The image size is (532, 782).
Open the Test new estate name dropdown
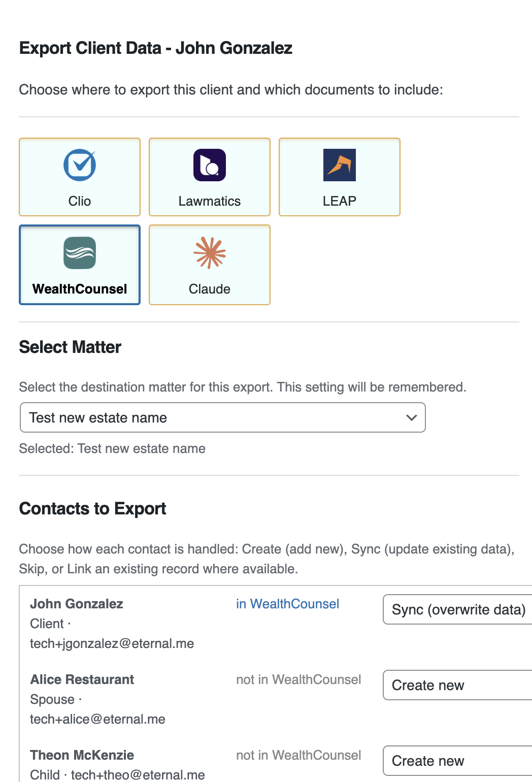pos(222,417)
